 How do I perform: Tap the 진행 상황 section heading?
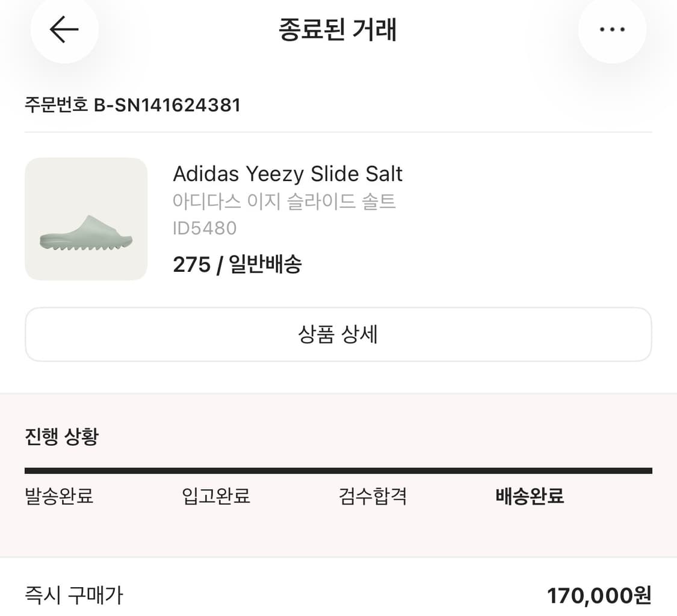coord(60,435)
